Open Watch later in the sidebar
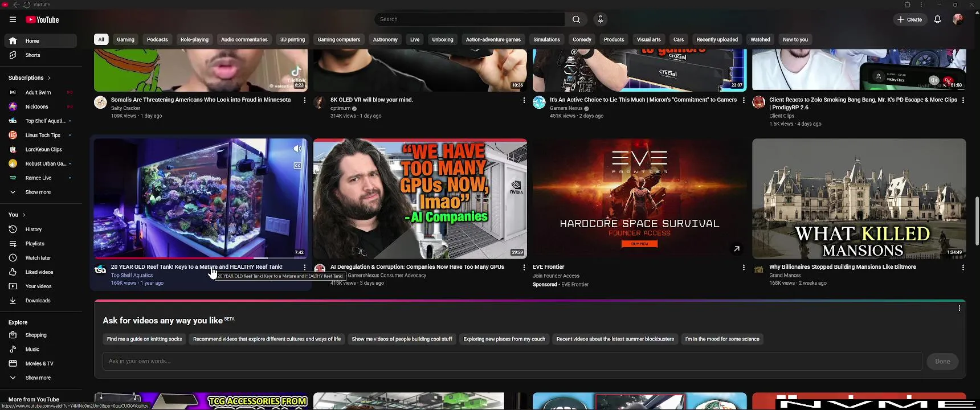 [40, 258]
